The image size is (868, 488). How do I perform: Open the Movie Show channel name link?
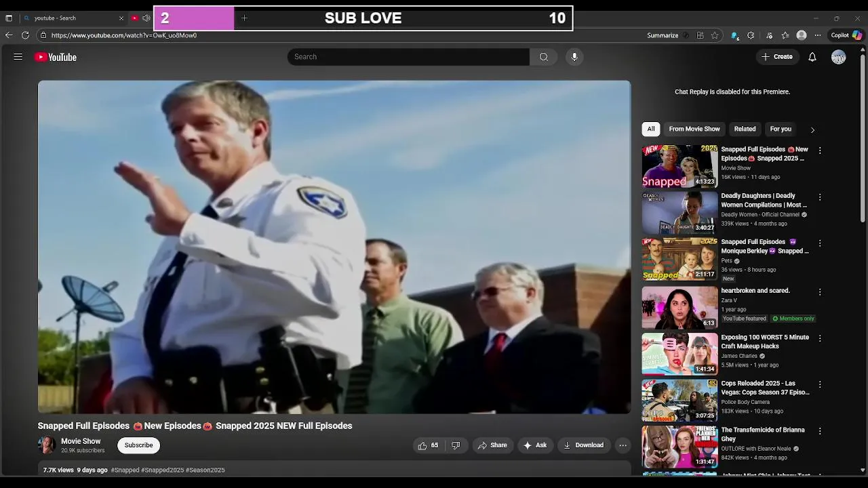pos(81,441)
